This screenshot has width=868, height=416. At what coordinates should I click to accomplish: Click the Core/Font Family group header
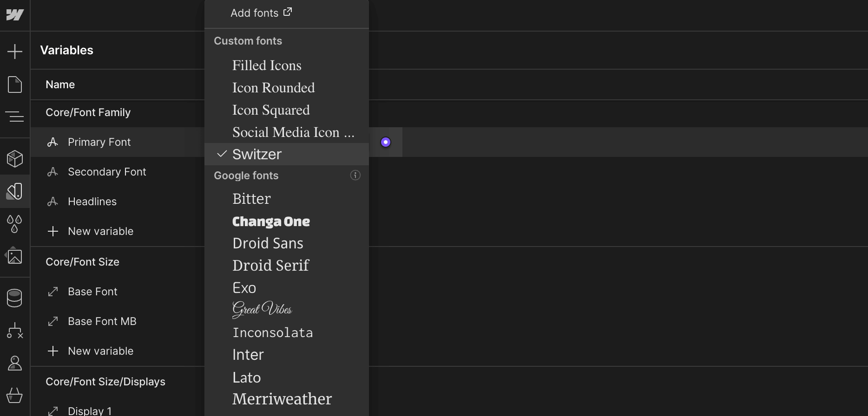(x=88, y=112)
